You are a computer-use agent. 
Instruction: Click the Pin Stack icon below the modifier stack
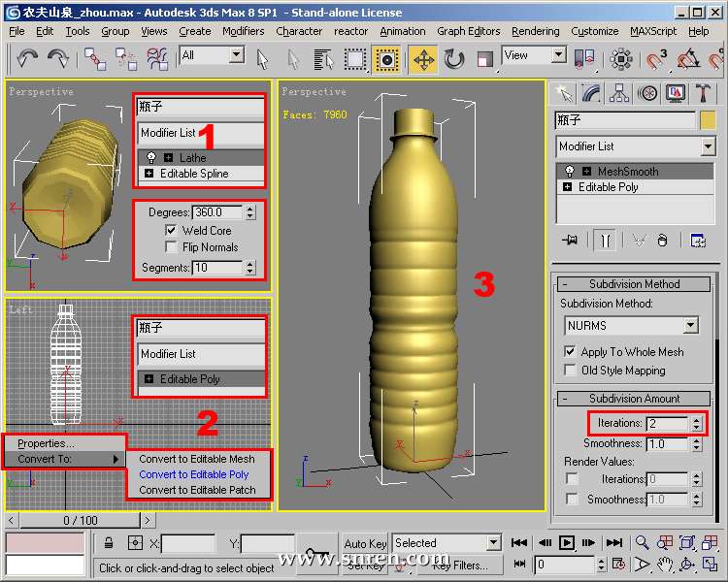point(569,240)
